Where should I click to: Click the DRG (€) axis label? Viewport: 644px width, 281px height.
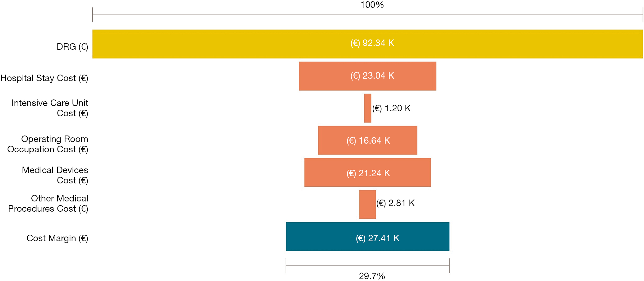tap(72, 47)
